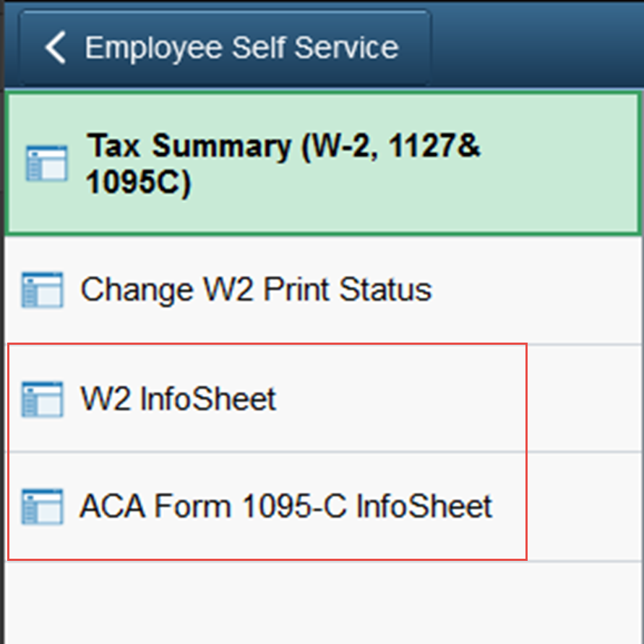Screen dimensions: 644x644
Task: Click the back chevron arrow icon
Action: point(56,48)
